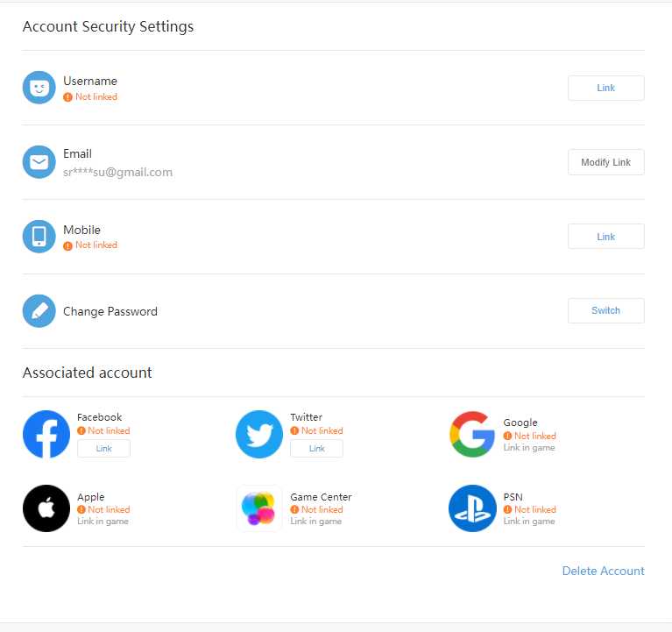
Task: Link the Twitter account
Action: [316, 449]
